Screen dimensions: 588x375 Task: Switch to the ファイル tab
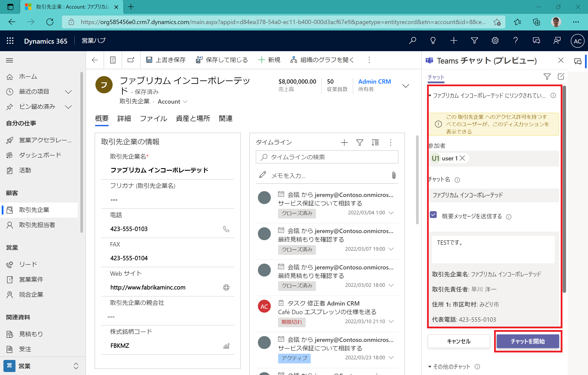pyautogui.click(x=153, y=118)
